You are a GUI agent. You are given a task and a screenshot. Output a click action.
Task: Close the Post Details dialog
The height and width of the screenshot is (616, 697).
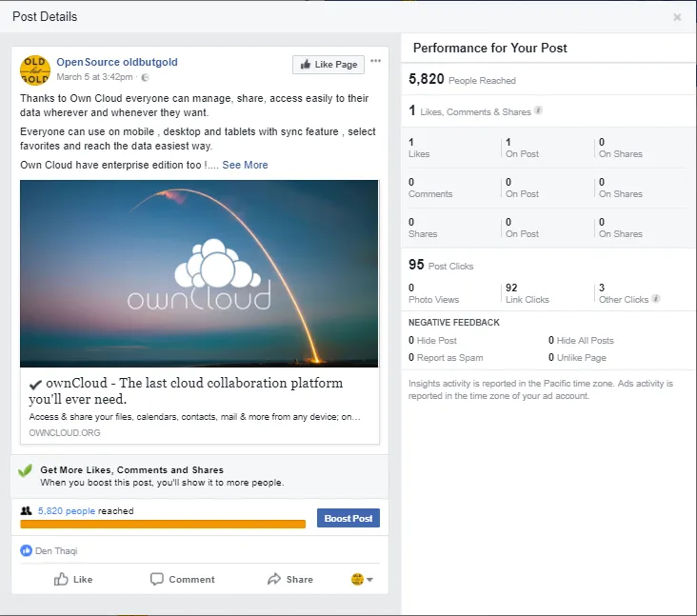point(677,17)
